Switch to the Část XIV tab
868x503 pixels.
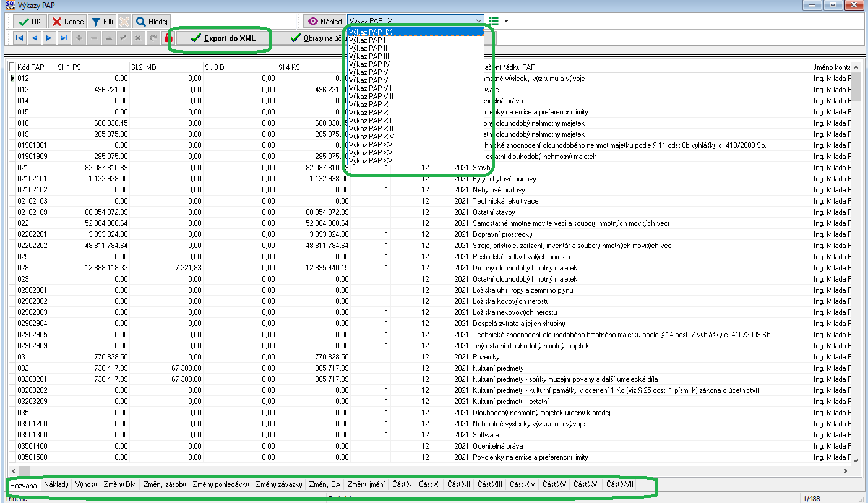tap(522, 484)
